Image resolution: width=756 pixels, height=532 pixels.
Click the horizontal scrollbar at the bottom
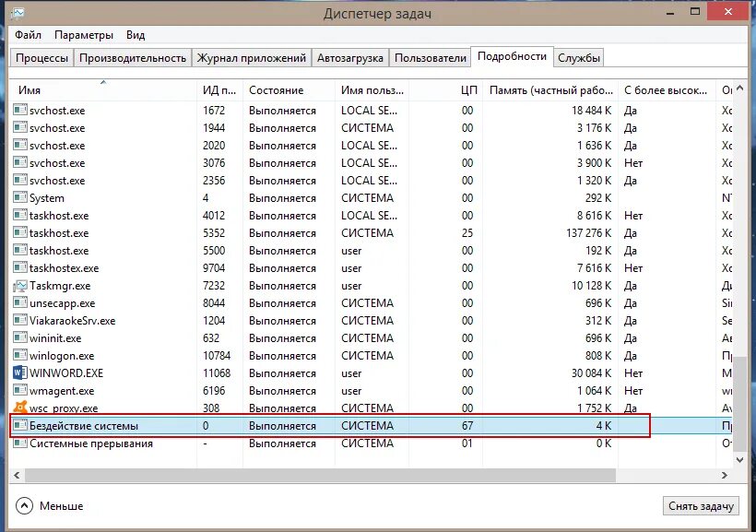323,476
